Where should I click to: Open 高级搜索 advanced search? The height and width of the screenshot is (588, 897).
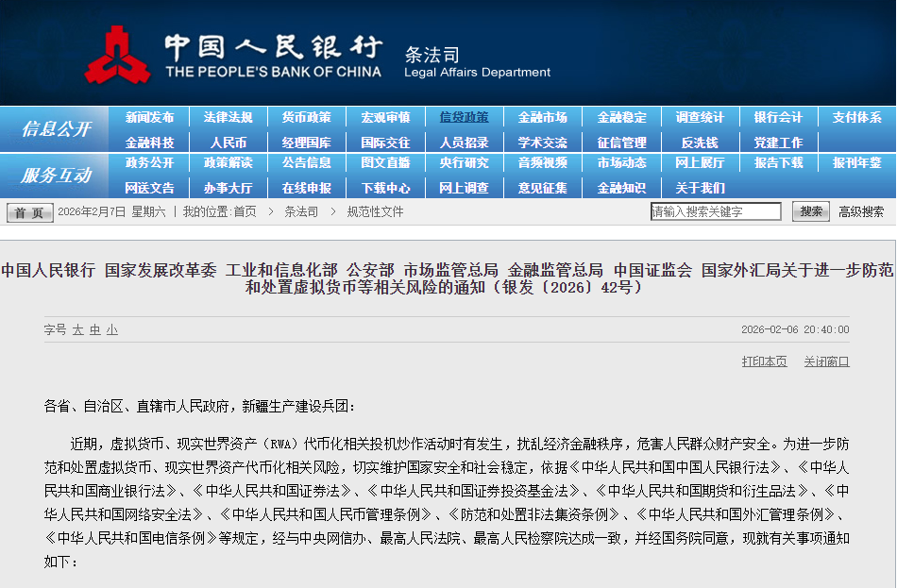tap(861, 211)
